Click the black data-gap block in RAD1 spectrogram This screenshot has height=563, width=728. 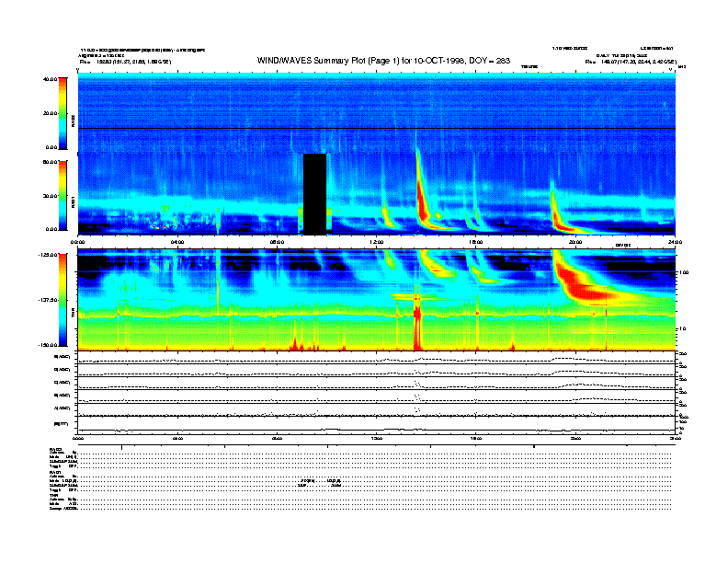pos(314,193)
